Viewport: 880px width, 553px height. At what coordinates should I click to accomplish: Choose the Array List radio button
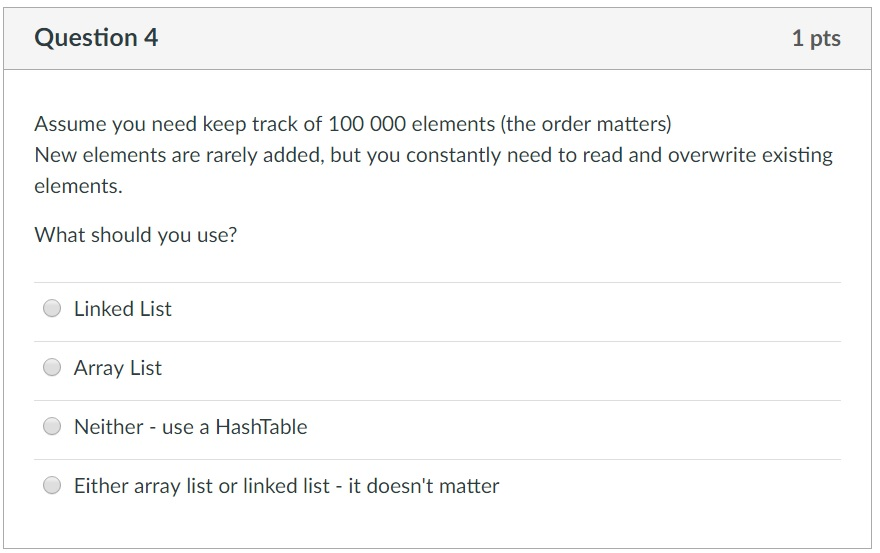(52, 368)
